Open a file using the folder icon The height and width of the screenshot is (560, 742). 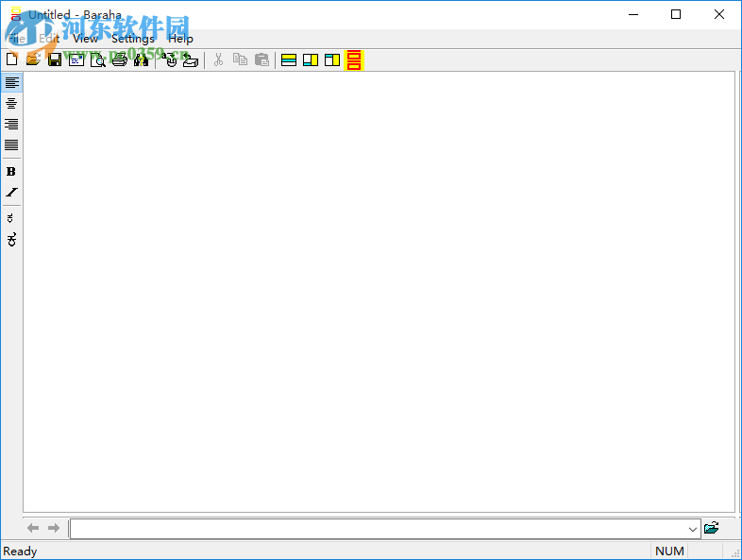(x=33, y=59)
